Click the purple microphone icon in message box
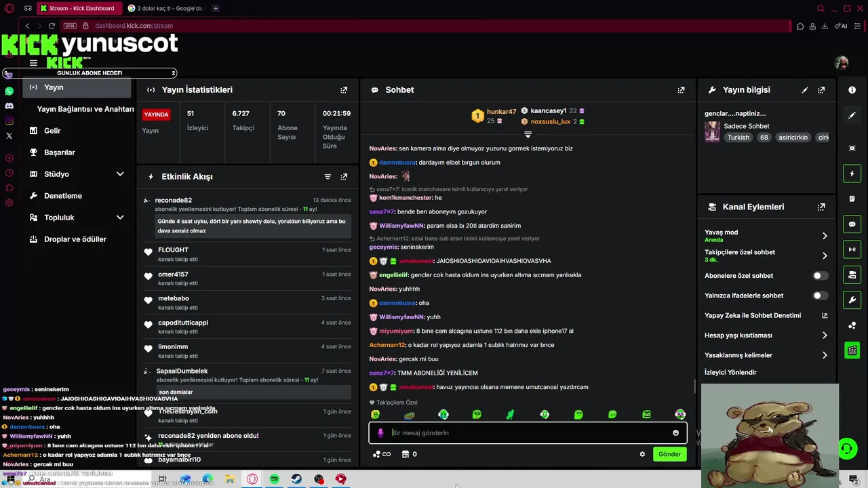This screenshot has height=488, width=868. [380, 432]
